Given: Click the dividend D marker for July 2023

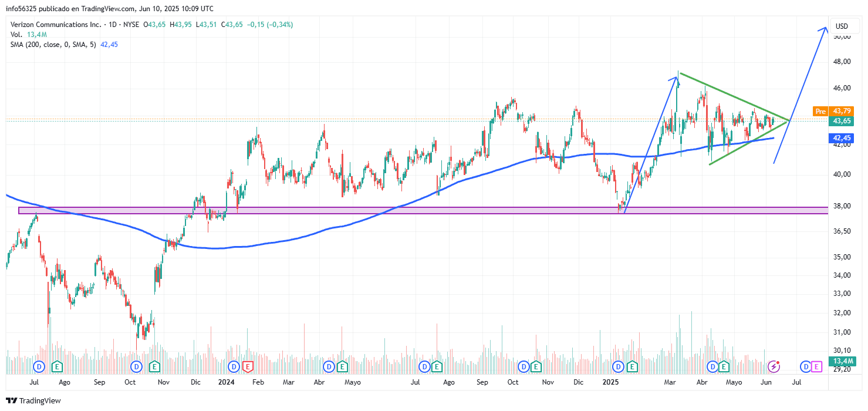Looking at the screenshot, I should [x=39, y=366].
